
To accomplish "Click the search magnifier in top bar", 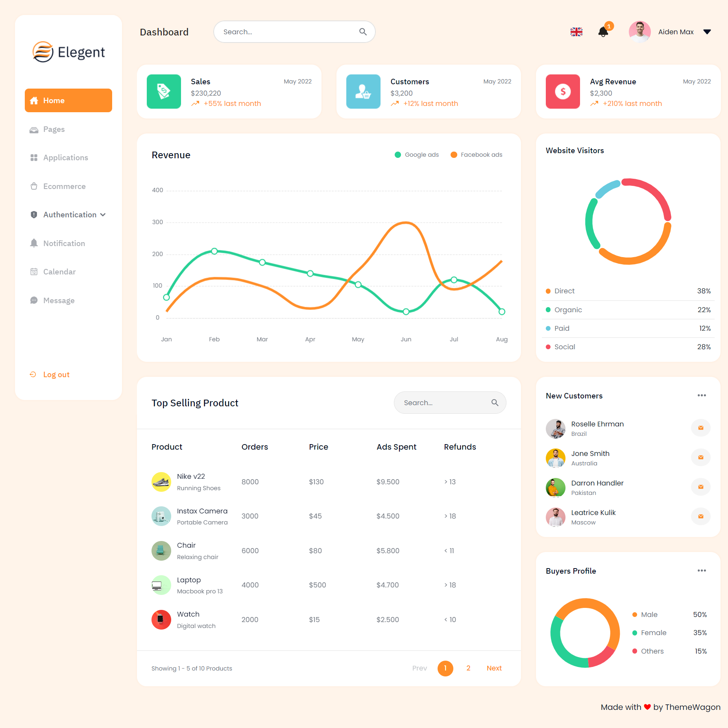I will click(x=362, y=31).
